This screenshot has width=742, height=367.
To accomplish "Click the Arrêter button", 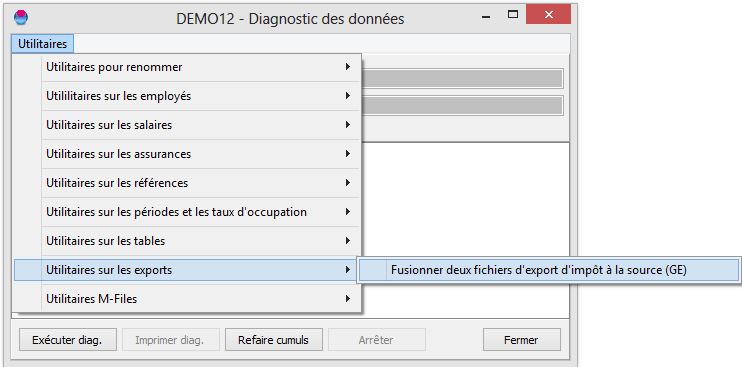I will [377, 340].
